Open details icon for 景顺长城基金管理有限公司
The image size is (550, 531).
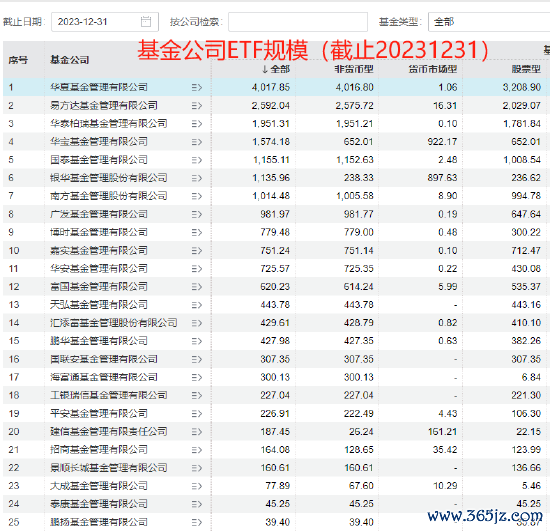point(197,468)
